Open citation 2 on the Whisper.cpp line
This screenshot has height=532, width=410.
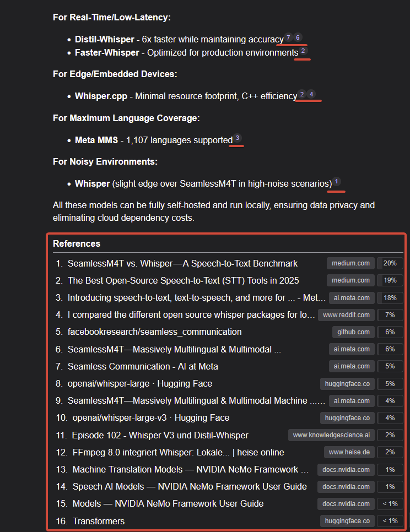click(301, 95)
